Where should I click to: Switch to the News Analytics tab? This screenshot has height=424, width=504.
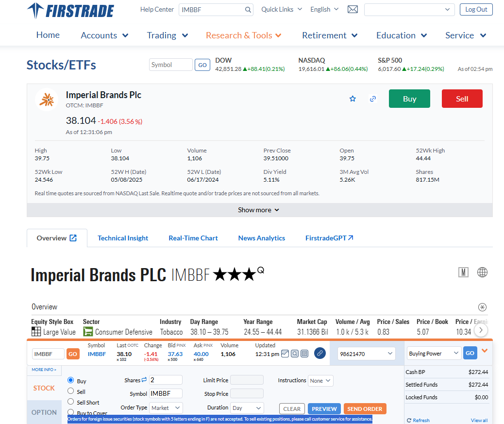coord(262,238)
